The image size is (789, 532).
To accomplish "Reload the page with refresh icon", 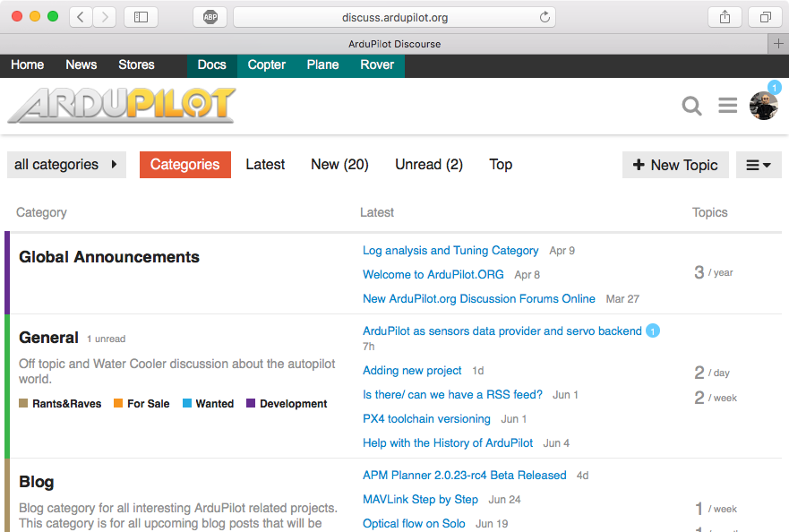I will [544, 17].
